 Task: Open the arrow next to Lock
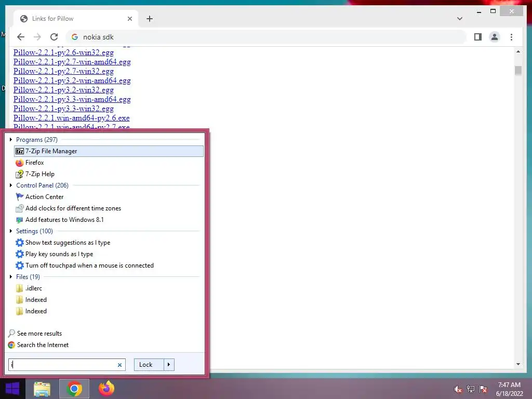click(169, 365)
